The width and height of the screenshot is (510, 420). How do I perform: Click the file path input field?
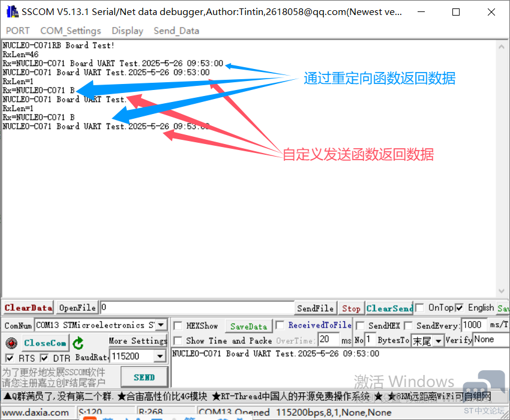coord(197,307)
